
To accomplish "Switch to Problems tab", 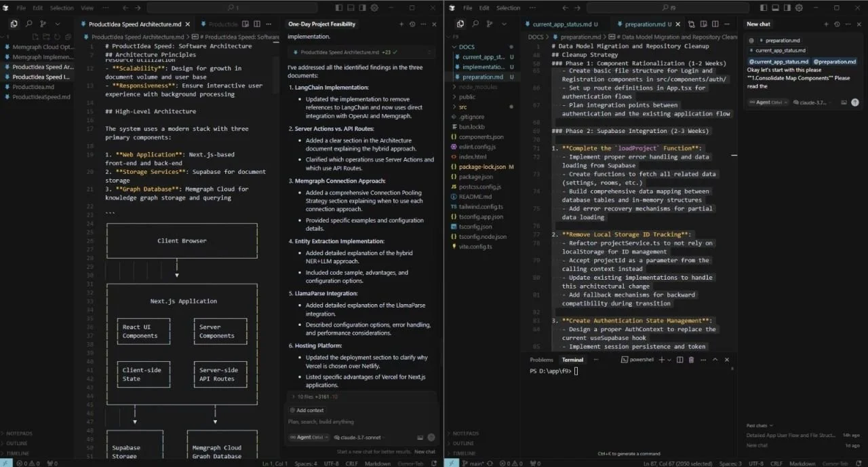I will pos(541,360).
